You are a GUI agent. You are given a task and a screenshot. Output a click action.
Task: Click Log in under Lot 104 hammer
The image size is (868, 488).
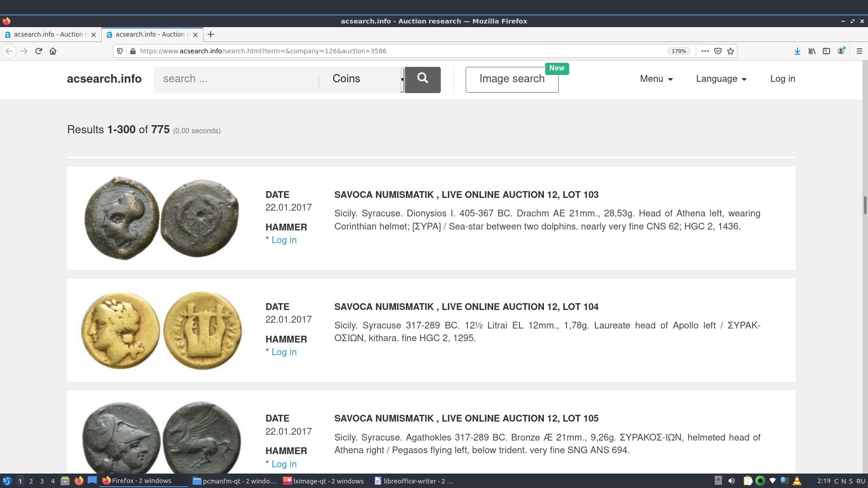coord(284,352)
